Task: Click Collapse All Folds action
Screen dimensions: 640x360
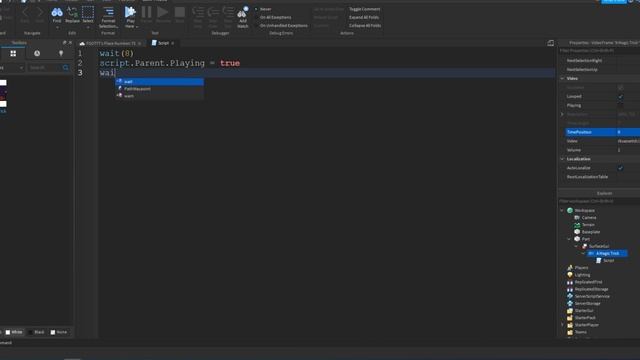Action: (365, 25)
